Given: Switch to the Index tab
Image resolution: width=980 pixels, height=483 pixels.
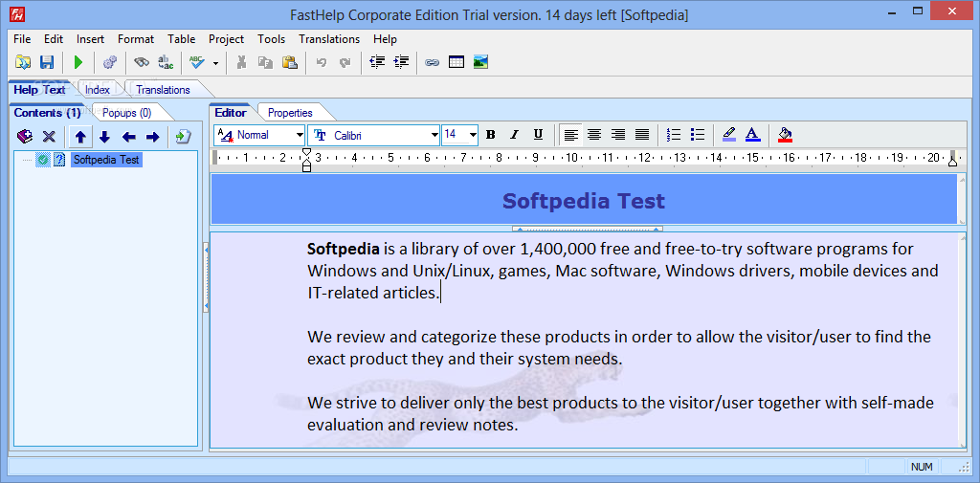Looking at the screenshot, I should [98, 90].
